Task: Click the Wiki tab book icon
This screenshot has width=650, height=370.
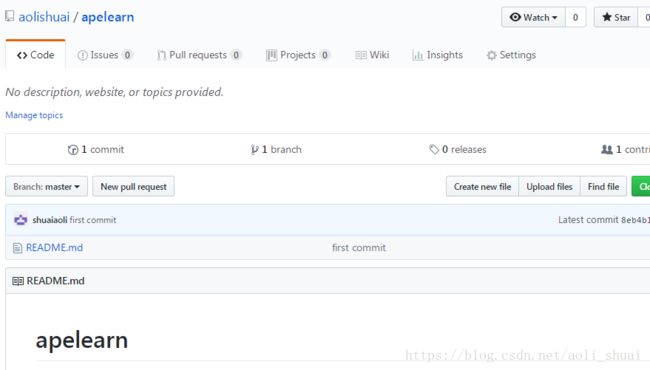Action: (x=361, y=55)
